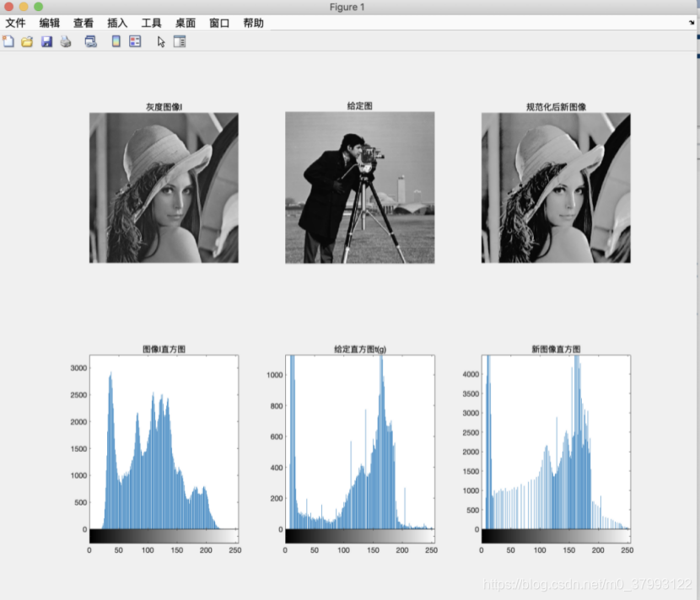This screenshot has width=700, height=600.
Task: Click the grayscale bar under 图像I直方图
Action: click(x=164, y=536)
